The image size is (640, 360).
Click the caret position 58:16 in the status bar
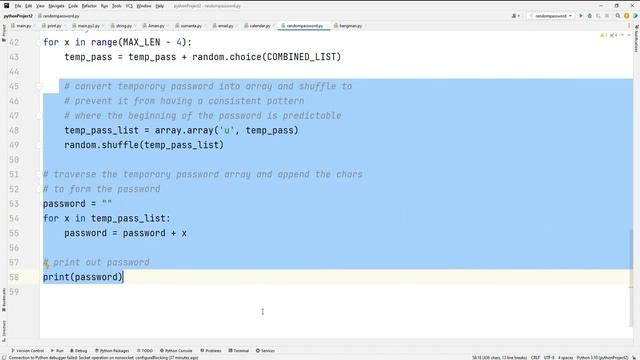pyautogui.click(x=500, y=358)
